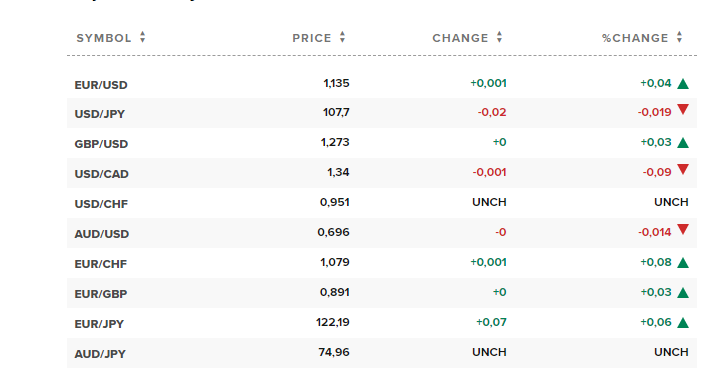Sort by %CHANGE column arrows
Image resolution: width=720 pixels, height=387 pixels.
click(x=680, y=37)
